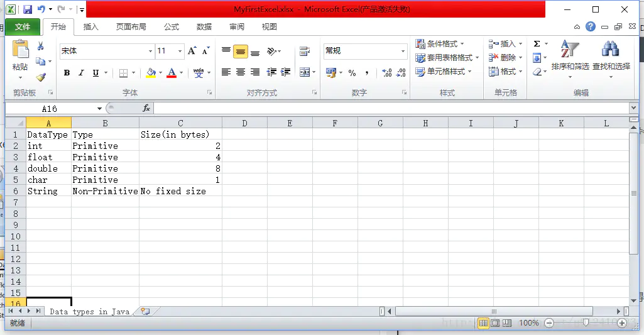Switch to Page Layout view in status bar
Screen dimensions: 644x335
495,323
